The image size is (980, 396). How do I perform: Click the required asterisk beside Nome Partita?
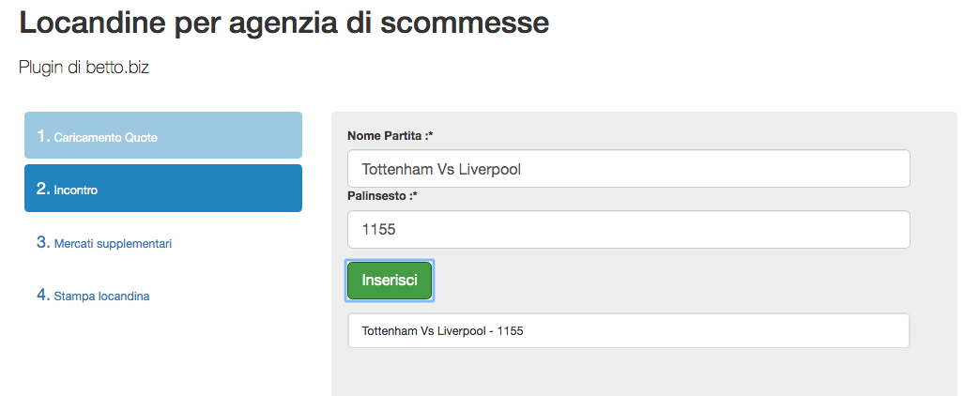click(431, 135)
